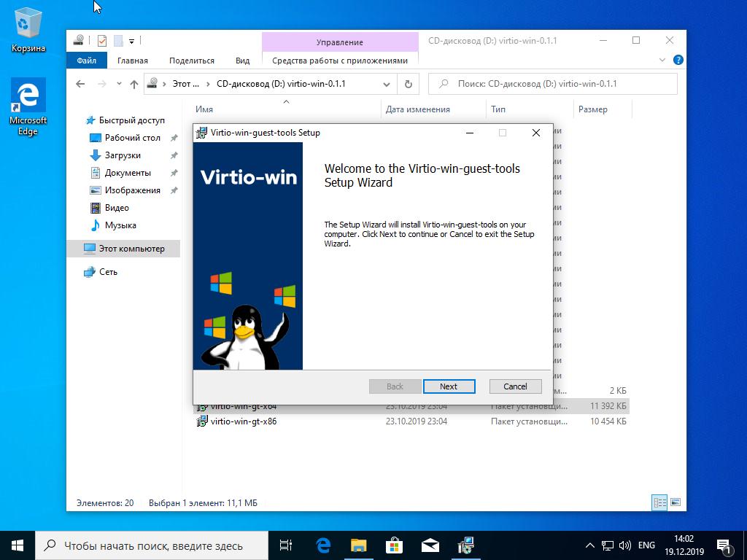
Task: Open Task View on the taskbar
Action: (x=286, y=545)
